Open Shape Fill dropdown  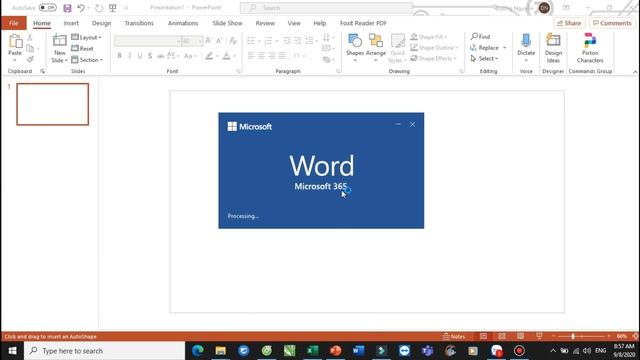click(429, 37)
